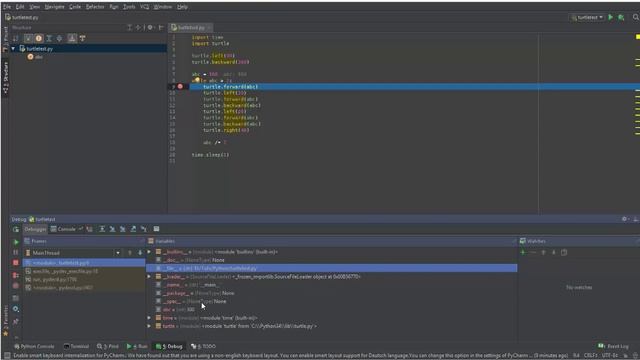640x360 pixels.
Task: Open the Evaluate Expression calculator icon
Action: click(156, 229)
